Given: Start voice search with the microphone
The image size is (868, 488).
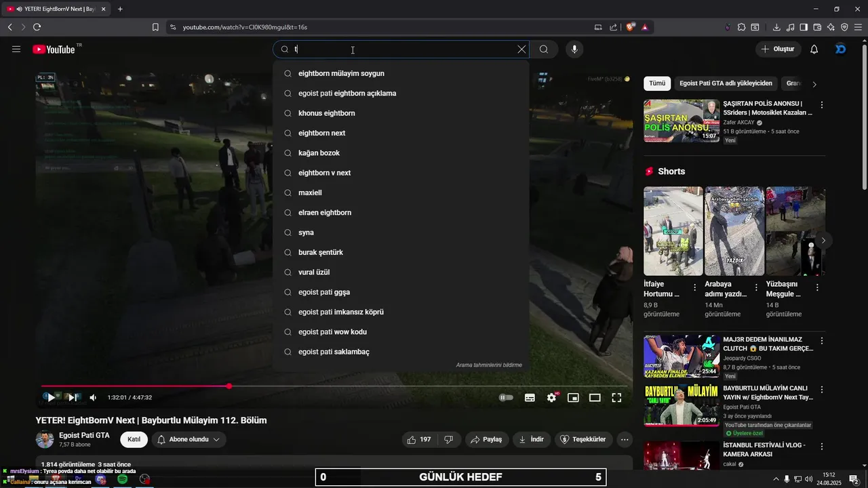Looking at the screenshot, I should click(x=574, y=49).
